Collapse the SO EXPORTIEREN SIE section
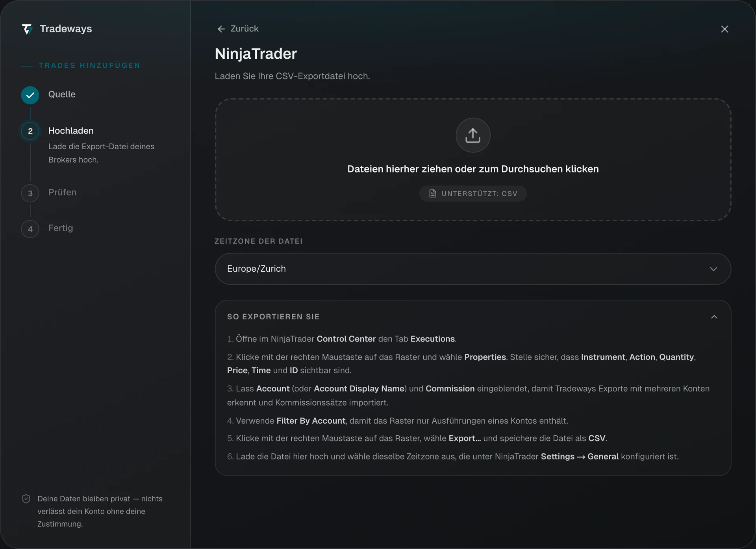Image resolution: width=756 pixels, height=549 pixels. pyautogui.click(x=714, y=317)
